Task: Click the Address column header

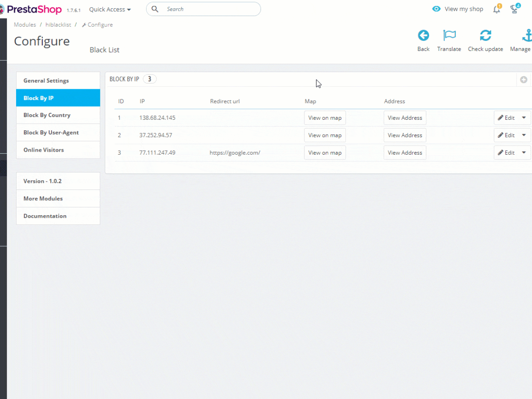Action: tap(395, 101)
